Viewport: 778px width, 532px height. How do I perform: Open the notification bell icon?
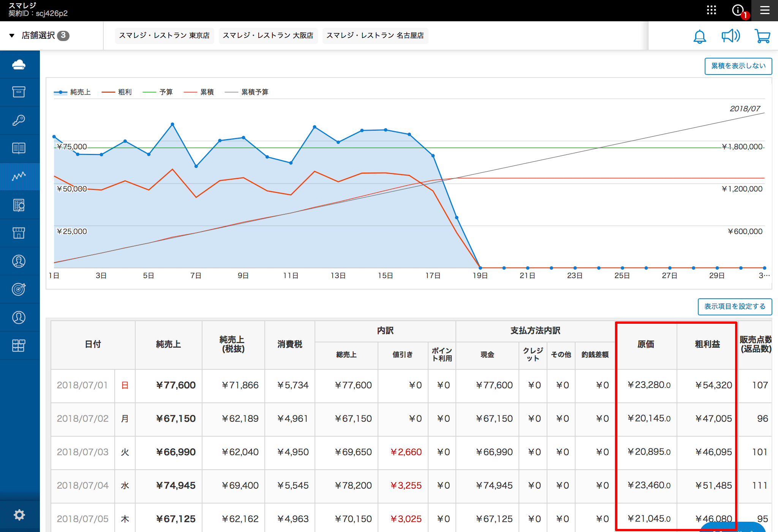(700, 36)
